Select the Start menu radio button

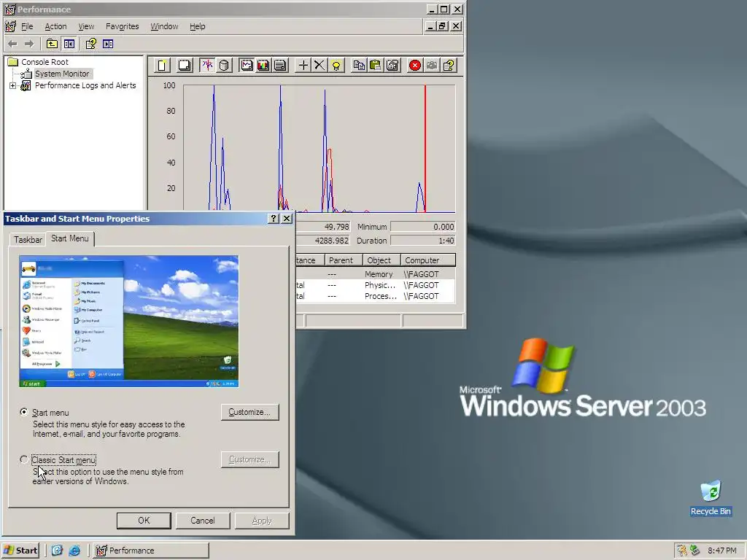[x=24, y=412]
